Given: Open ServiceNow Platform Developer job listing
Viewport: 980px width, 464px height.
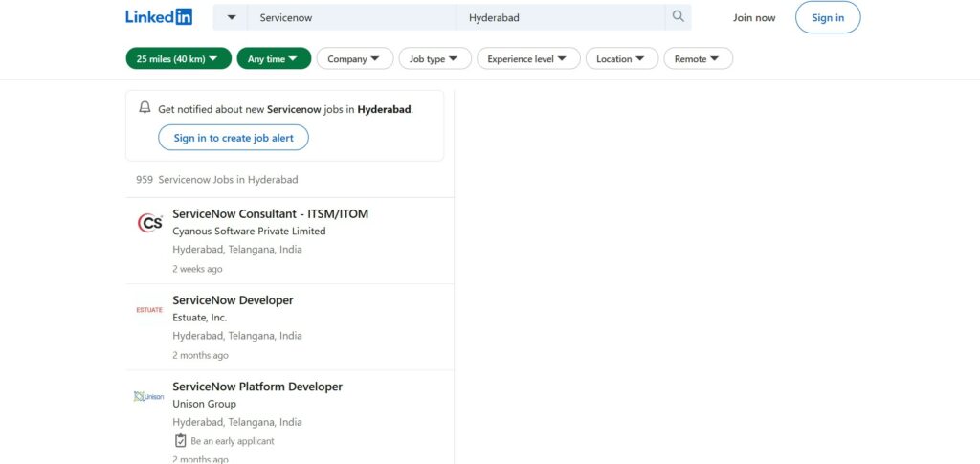Looking at the screenshot, I should click(257, 387).
